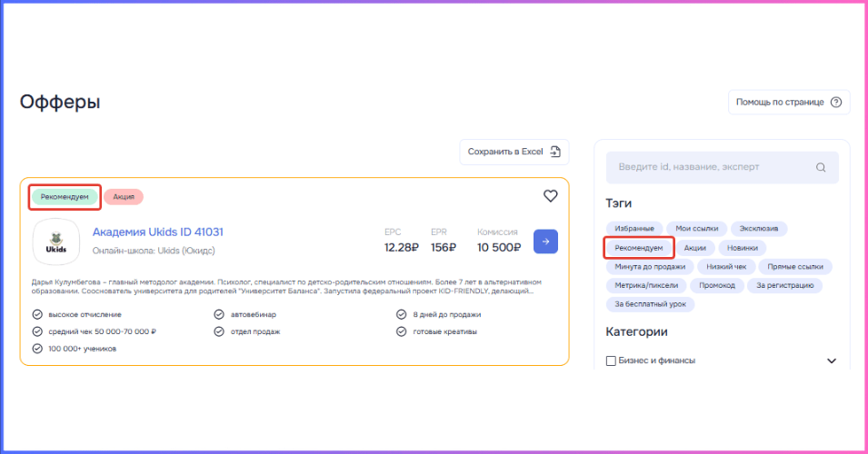868x454 pixels.
Task: Click the Офферы page heading
Action: pyautogui.click(x=60, y=102)
